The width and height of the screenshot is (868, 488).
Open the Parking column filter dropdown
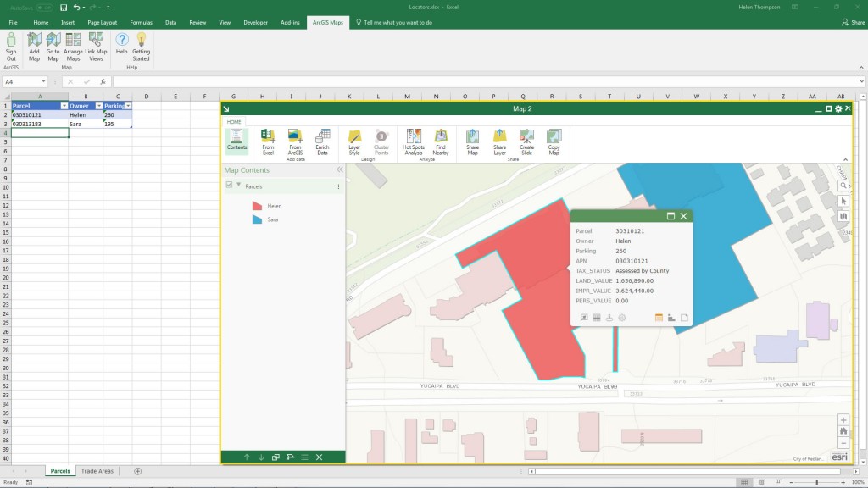tap(128, 106)
